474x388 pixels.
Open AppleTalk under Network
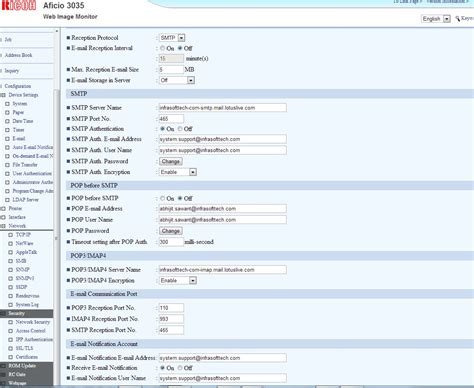[26, 252]
